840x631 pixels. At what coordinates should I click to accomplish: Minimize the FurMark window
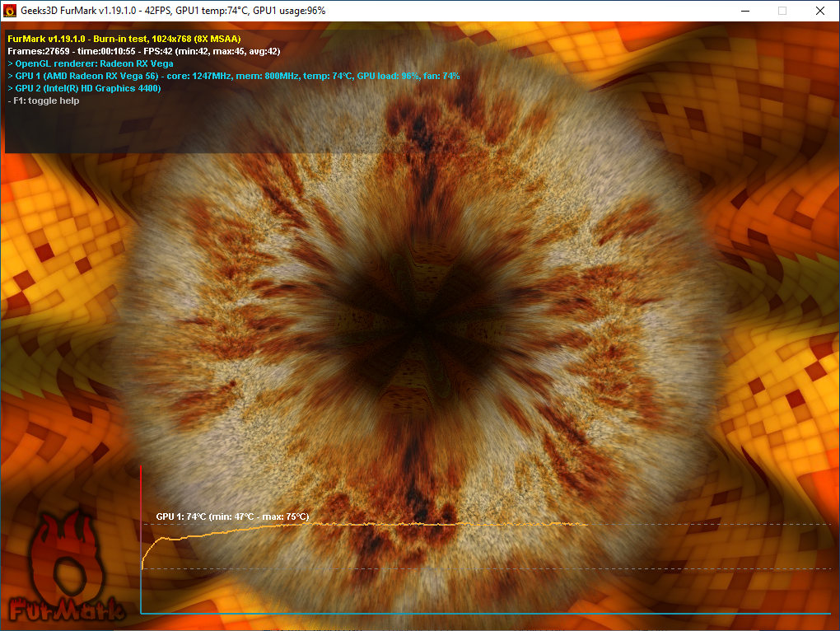click(745, 11)
